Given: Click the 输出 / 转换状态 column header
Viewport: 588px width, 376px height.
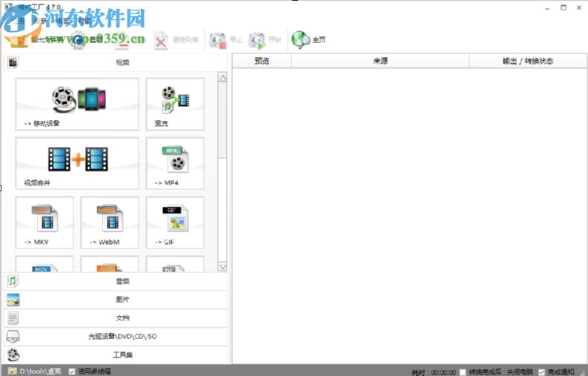Looking at the screenshot, I should [x=528, y=61].
